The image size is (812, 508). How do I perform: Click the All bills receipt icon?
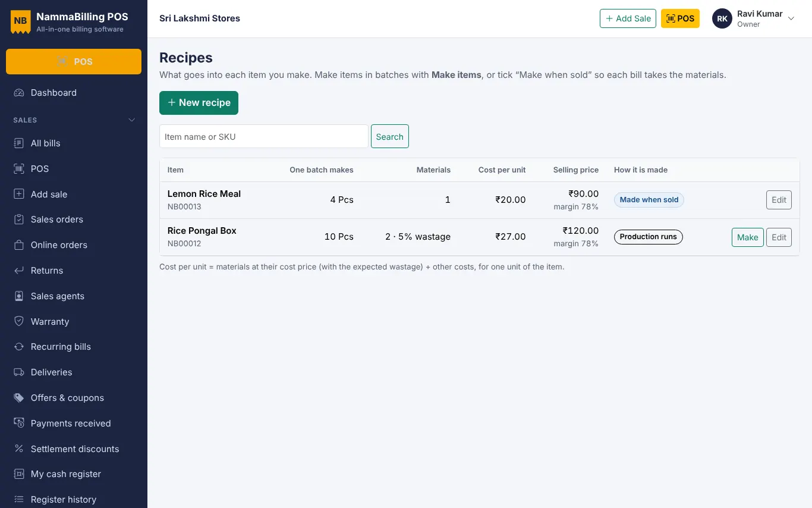pyautogui.click(x=19, y=143)
